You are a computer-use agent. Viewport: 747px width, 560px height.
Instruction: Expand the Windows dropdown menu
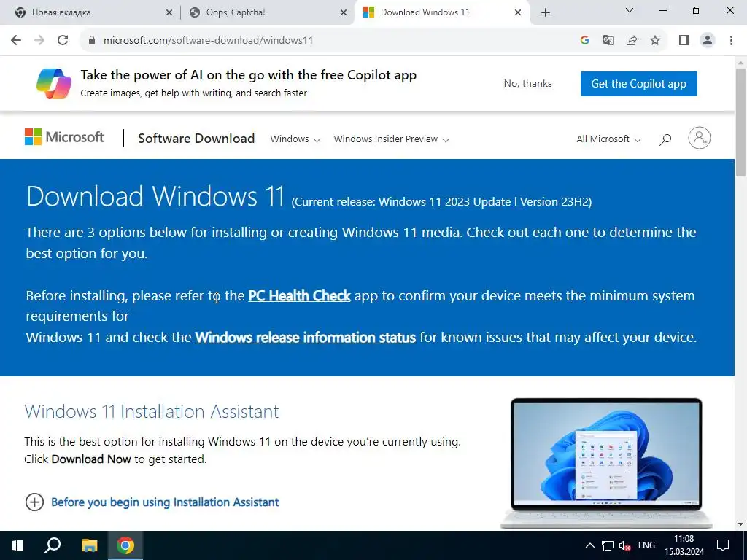pos(295,139)
